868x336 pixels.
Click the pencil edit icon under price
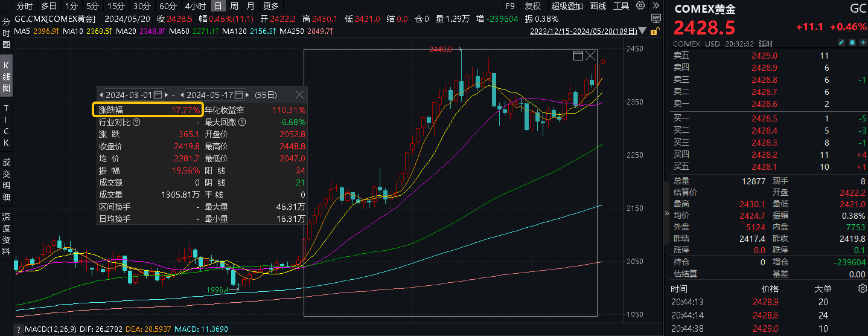841,43
